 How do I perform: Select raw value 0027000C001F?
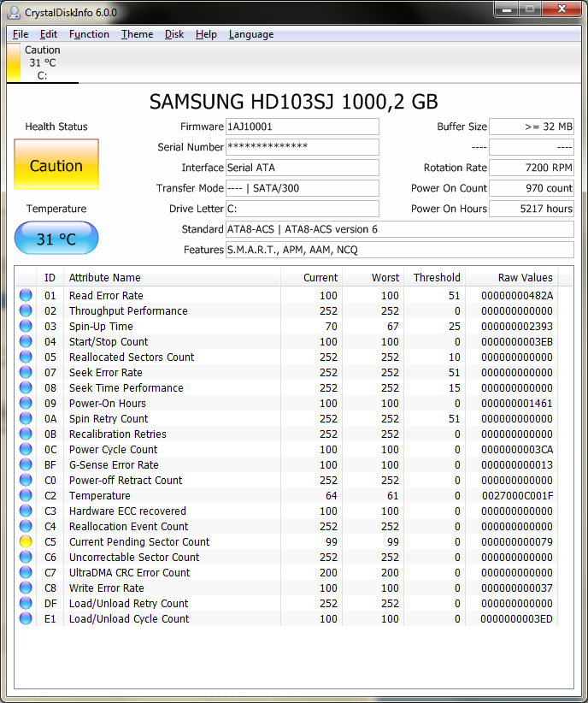(x=517, y=495)
